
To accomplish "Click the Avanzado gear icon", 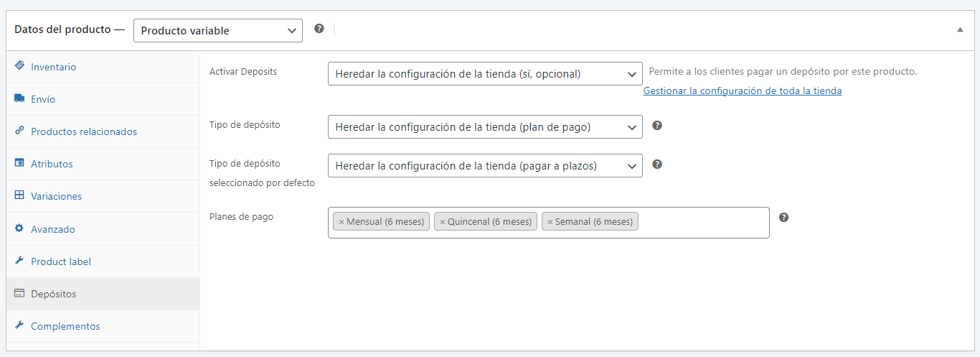I will pyautogui.click(x=19, y=229).
